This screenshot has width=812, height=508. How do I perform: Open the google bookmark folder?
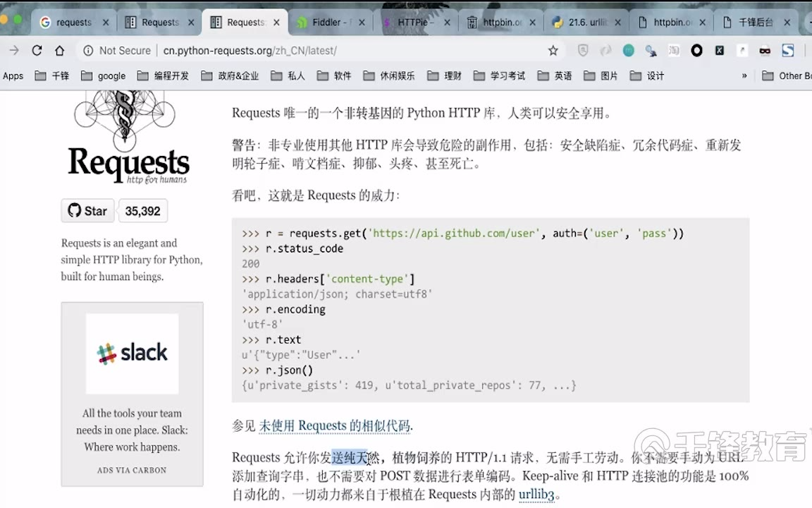[x=104, y=75]
